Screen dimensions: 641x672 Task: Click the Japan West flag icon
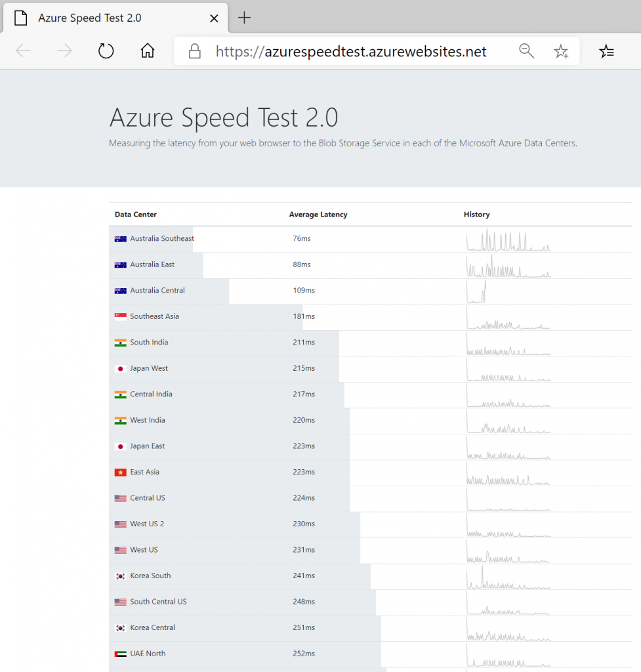click(120, 369)
